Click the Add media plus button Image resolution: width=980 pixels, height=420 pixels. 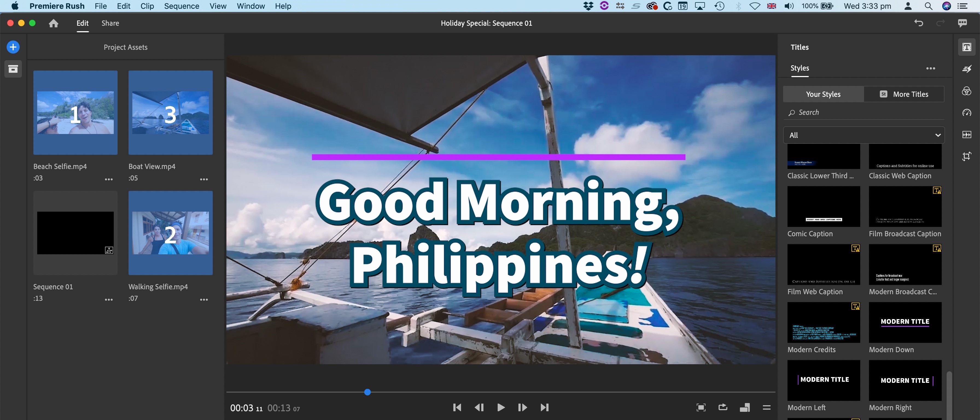(13, 47)
